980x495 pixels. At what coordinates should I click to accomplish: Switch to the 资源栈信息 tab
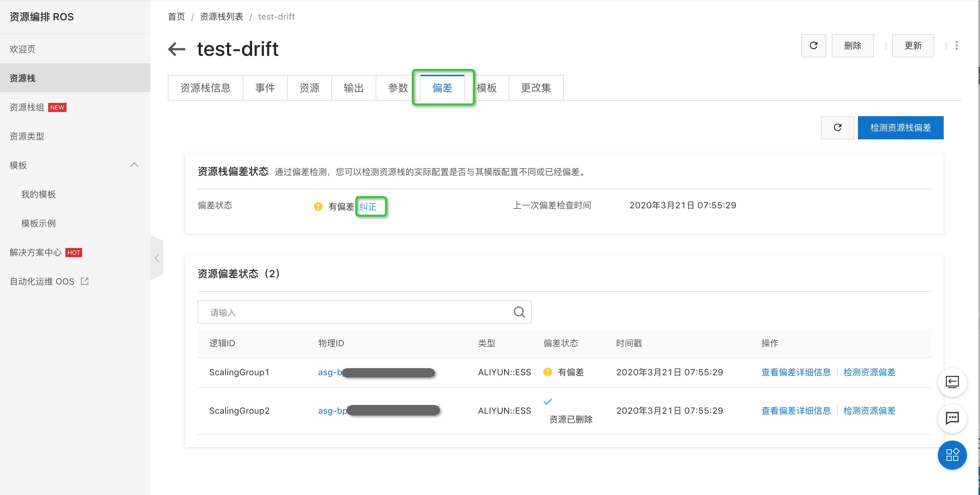pos(206,88)
